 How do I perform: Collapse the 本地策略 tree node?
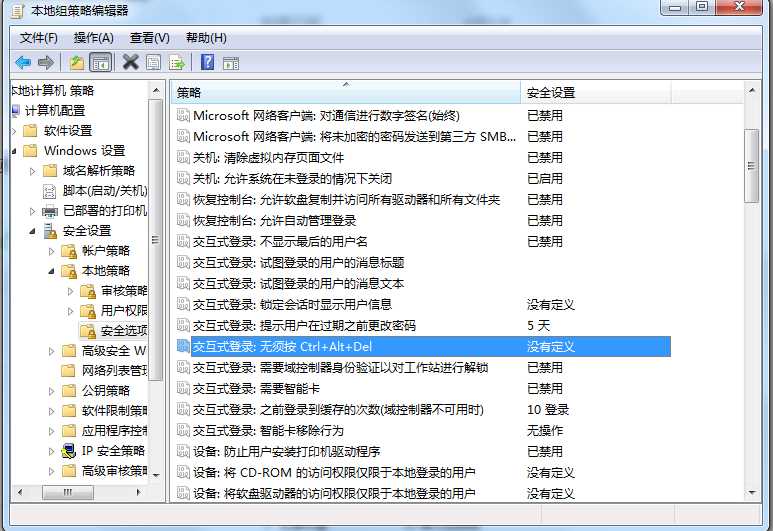51,271
